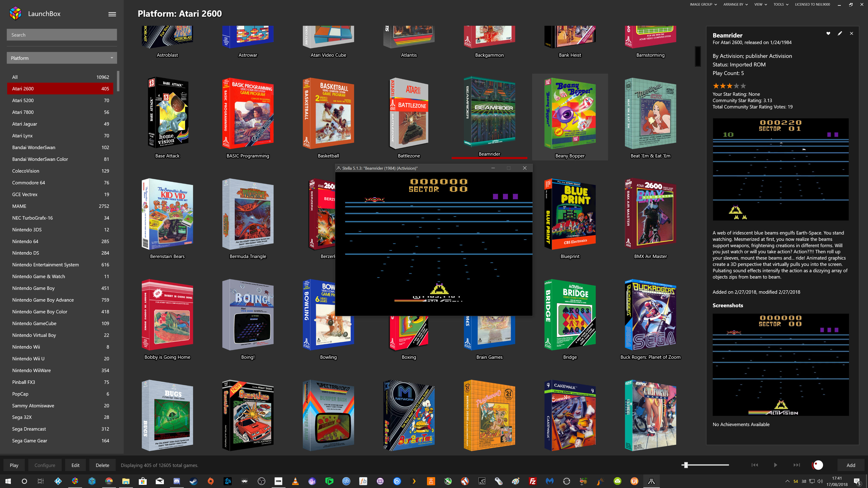Skip to previous music track

point(755,465)
